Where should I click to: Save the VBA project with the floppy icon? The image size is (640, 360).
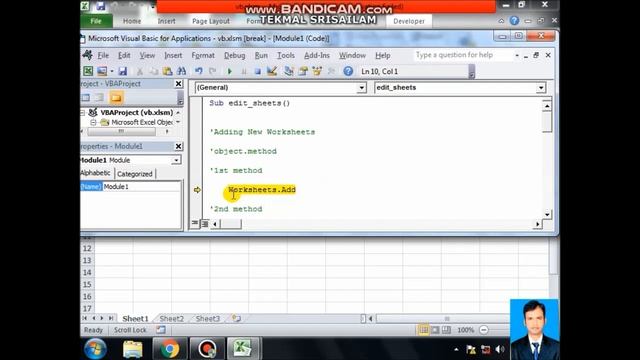122,71
